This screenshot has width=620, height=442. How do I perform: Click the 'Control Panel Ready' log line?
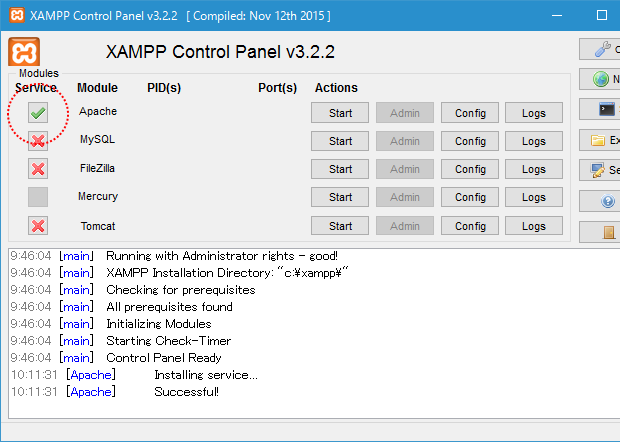(x=164, y=358)
